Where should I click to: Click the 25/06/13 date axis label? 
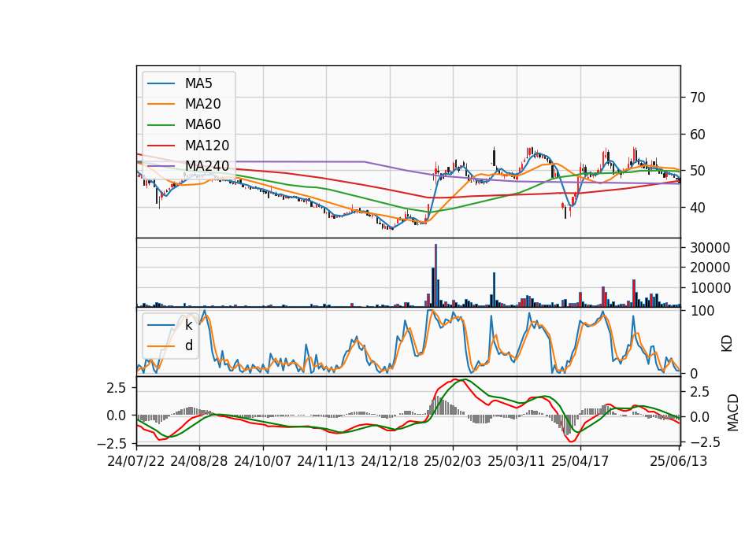678,461
